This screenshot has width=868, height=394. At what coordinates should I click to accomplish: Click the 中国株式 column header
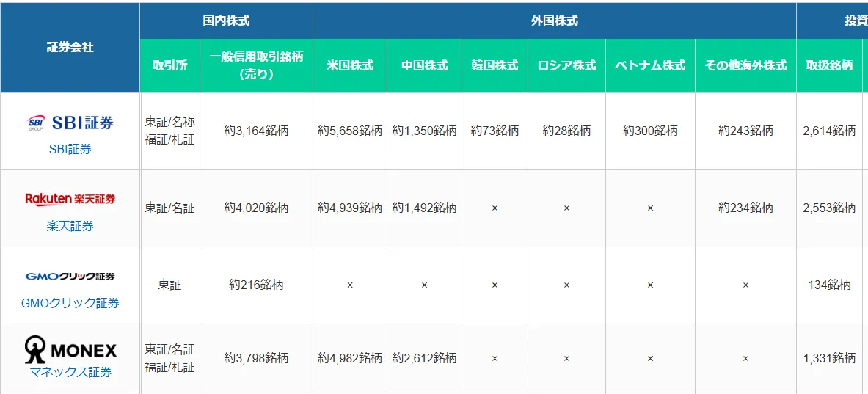pyautogui.click(x=424, y=65)
